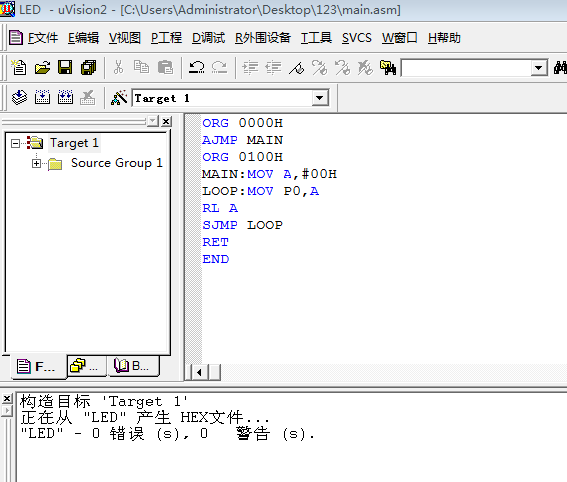Click the Translate current file icon
This screenshot has height=482, width=567.
click(19, 98)
